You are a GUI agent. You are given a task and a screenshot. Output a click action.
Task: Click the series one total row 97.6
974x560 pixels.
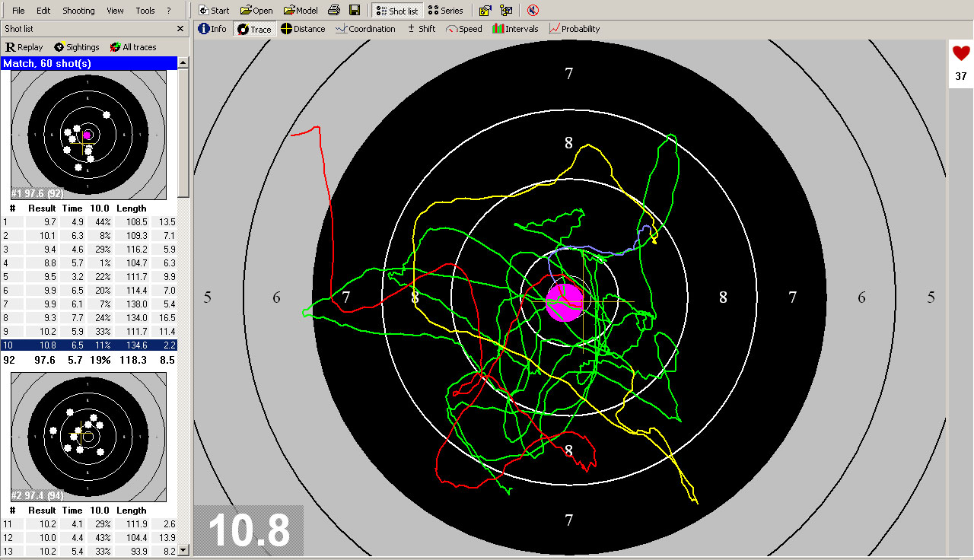[88, 360]
